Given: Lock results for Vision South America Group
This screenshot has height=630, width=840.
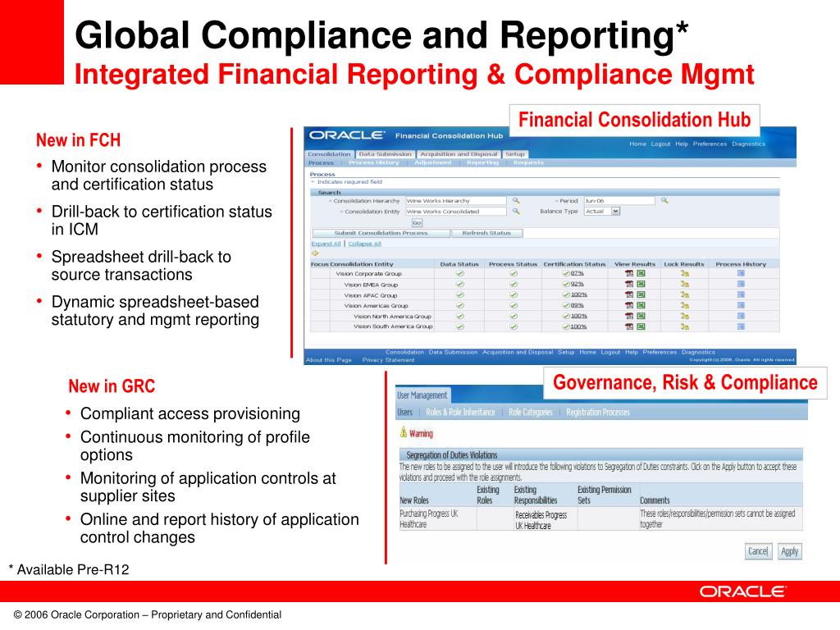Looking at the screenshot, I should coord(684,326).
